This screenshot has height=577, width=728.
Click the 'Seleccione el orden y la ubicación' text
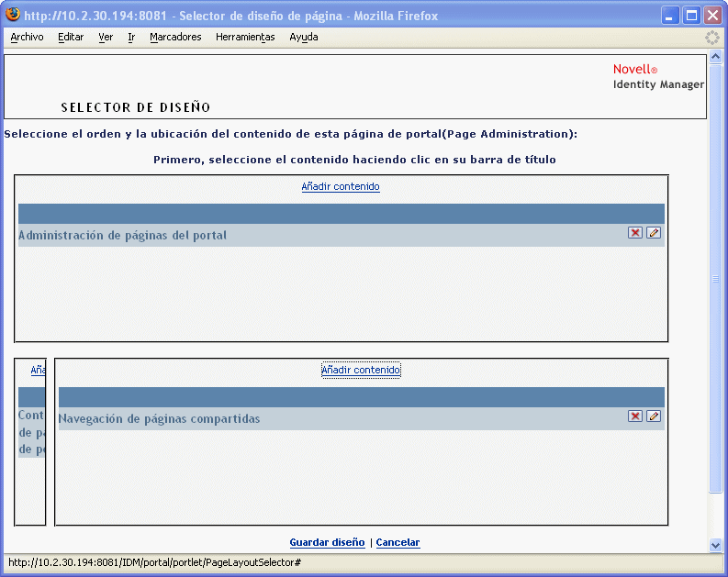click(x=291, y=134)
